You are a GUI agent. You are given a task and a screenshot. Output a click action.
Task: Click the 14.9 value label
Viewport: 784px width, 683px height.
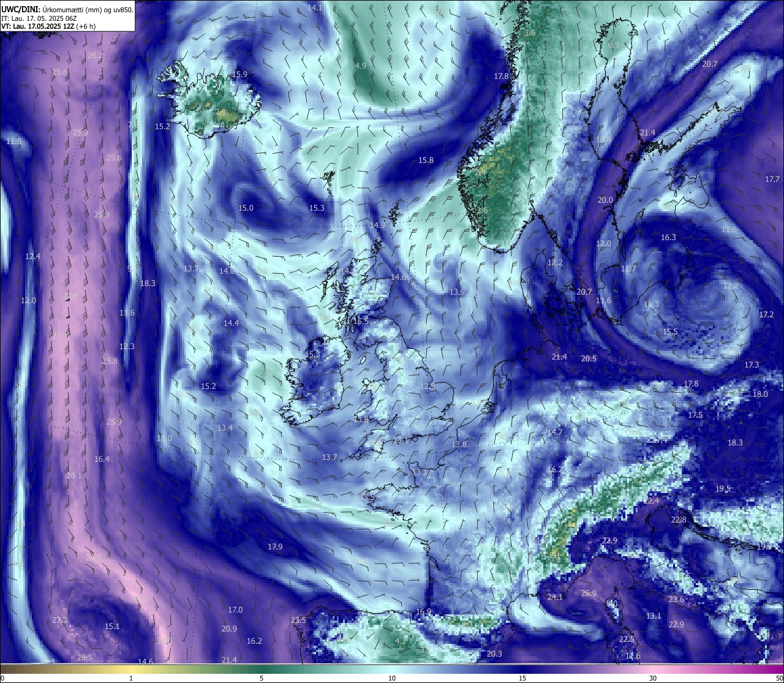coord(378,225)
